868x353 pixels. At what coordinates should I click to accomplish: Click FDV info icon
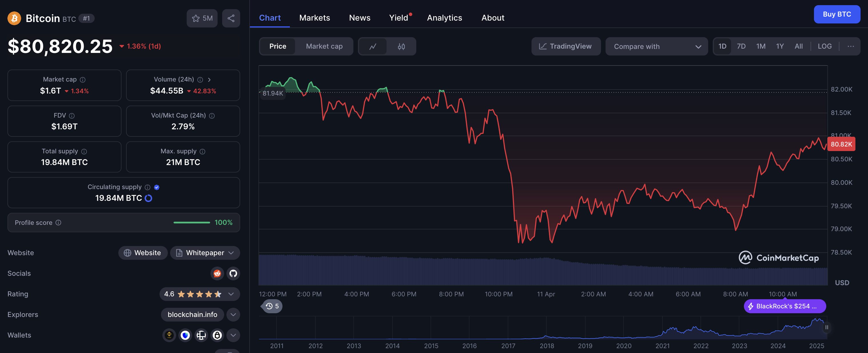(72, 116)
